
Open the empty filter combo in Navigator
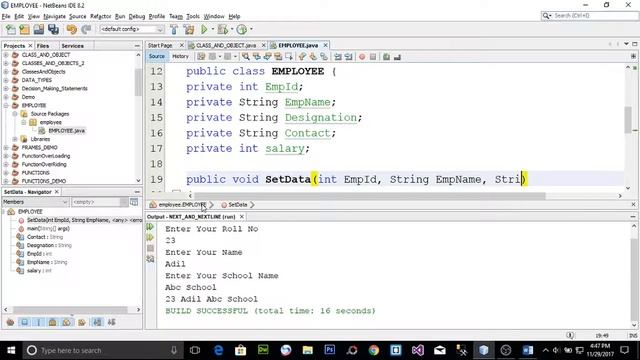point(100,202)
